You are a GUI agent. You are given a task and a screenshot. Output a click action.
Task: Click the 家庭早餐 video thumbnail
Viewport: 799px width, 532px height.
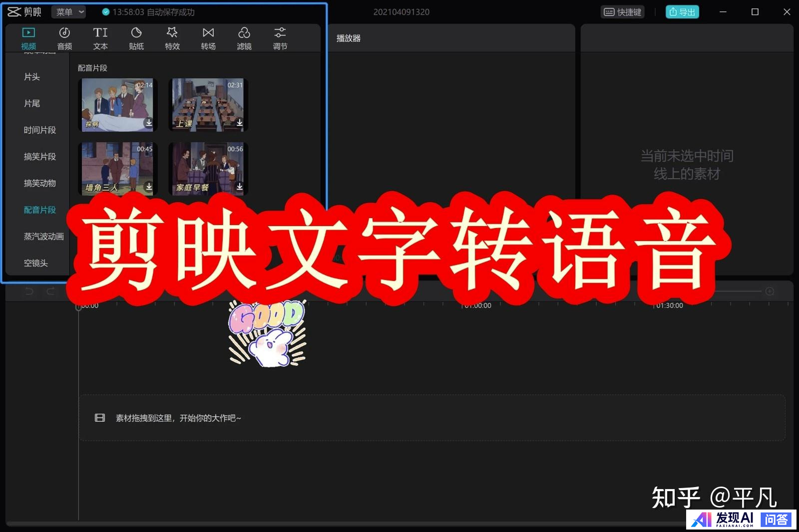(x=208, y=169)
